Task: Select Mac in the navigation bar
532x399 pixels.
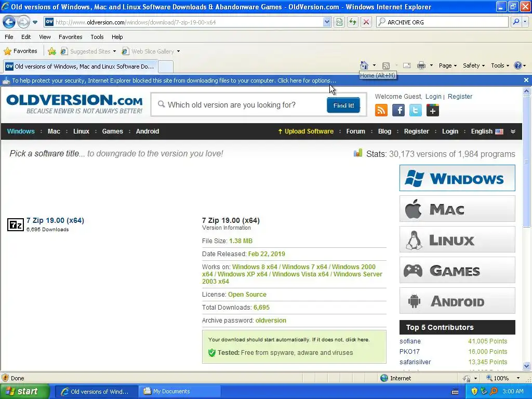Action: (54, 131)
